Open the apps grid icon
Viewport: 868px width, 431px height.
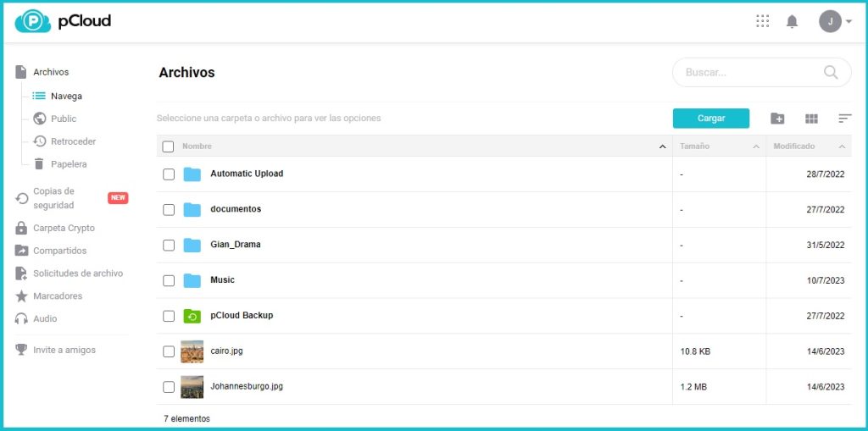coord(762,21)
